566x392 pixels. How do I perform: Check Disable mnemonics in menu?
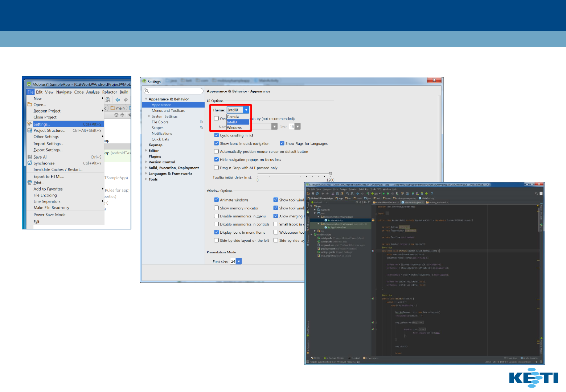point(217,216)
